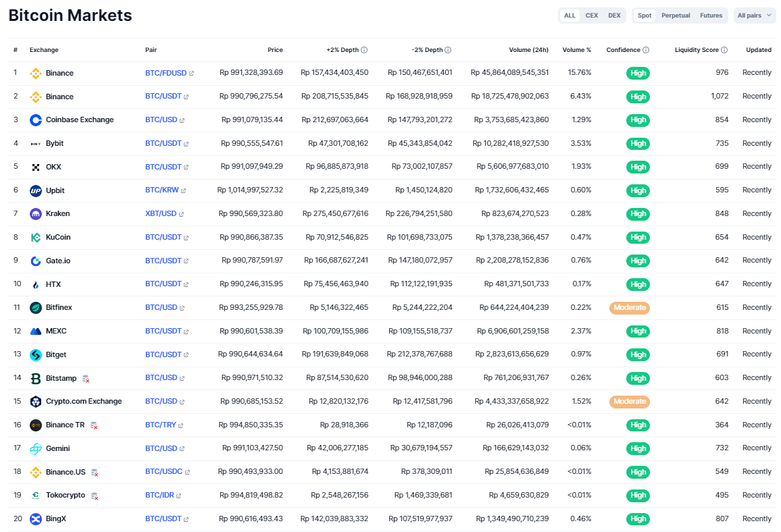Open the BTC/TRY pair link
Viewport: 781px width, 532px height.
click(164, 425)
